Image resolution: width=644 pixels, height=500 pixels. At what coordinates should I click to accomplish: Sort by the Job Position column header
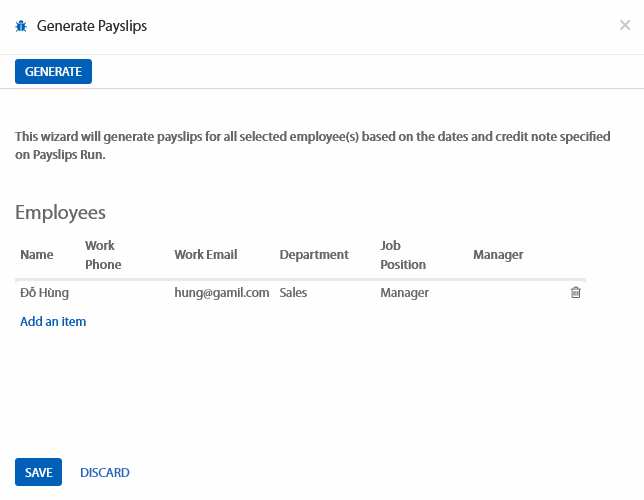pos(403,255)
